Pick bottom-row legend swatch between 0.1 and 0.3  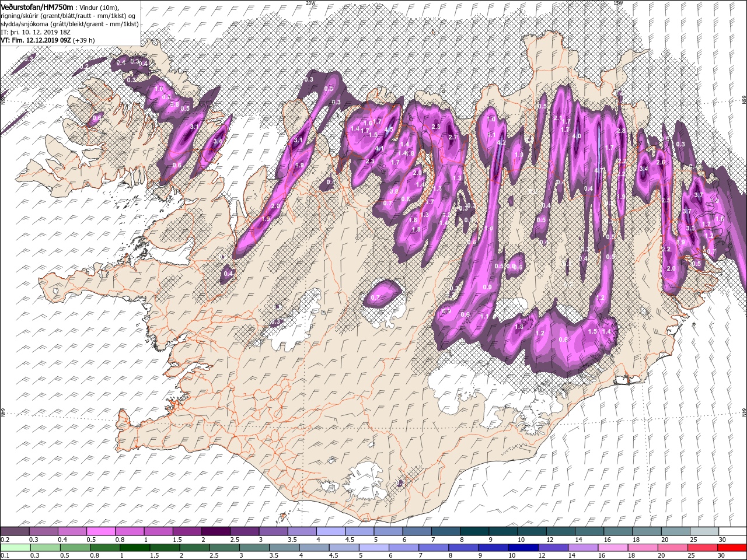point(16,547)
